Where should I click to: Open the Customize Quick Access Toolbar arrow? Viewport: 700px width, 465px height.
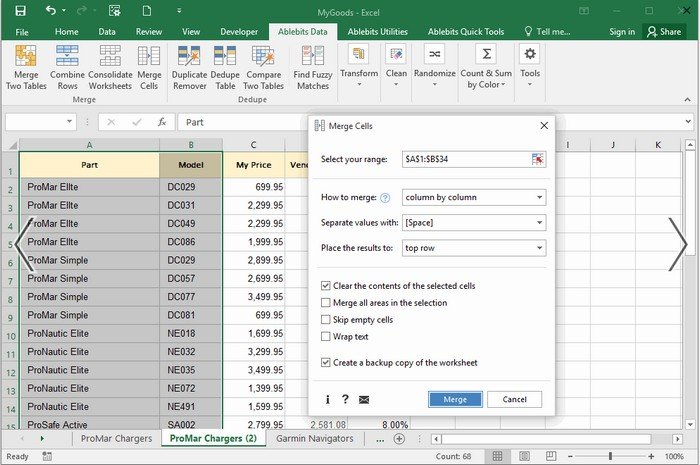click(179, 11)
